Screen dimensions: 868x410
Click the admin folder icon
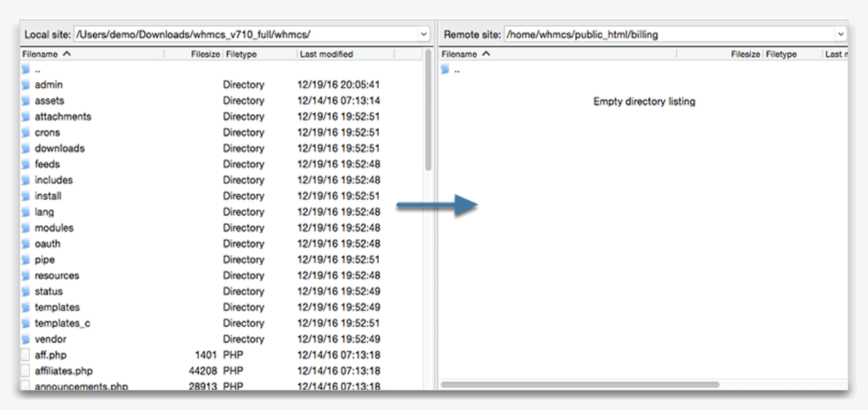click(26, 84)
